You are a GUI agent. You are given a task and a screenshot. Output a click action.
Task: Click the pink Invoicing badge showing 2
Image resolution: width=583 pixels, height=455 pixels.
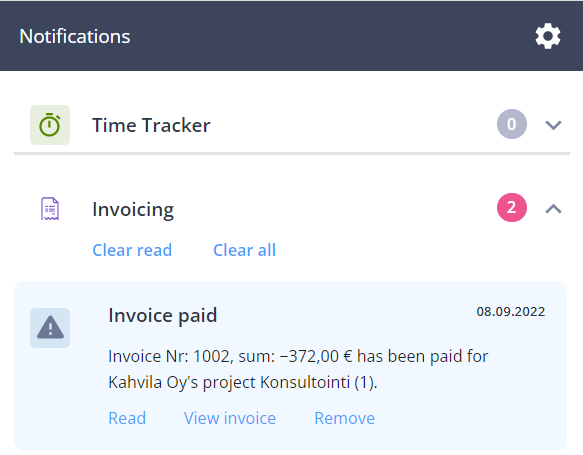(x=512, y=207)
